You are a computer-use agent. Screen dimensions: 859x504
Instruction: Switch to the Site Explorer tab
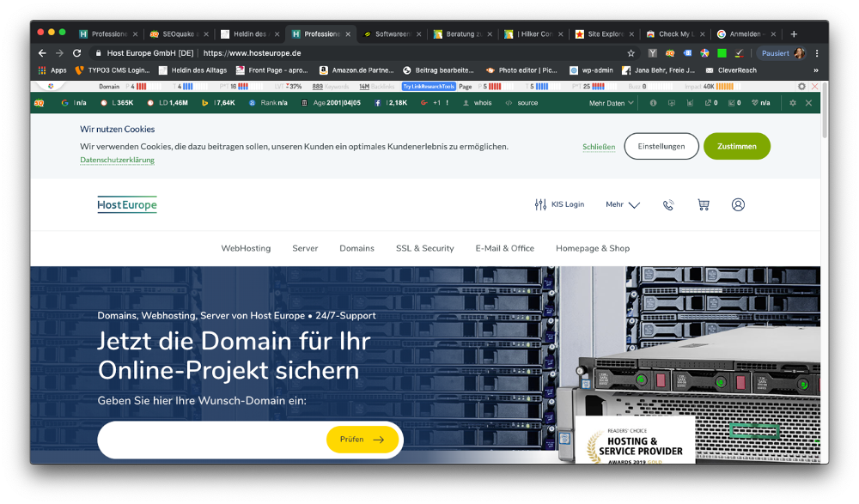pyautogui.click(x=604, y=34)
